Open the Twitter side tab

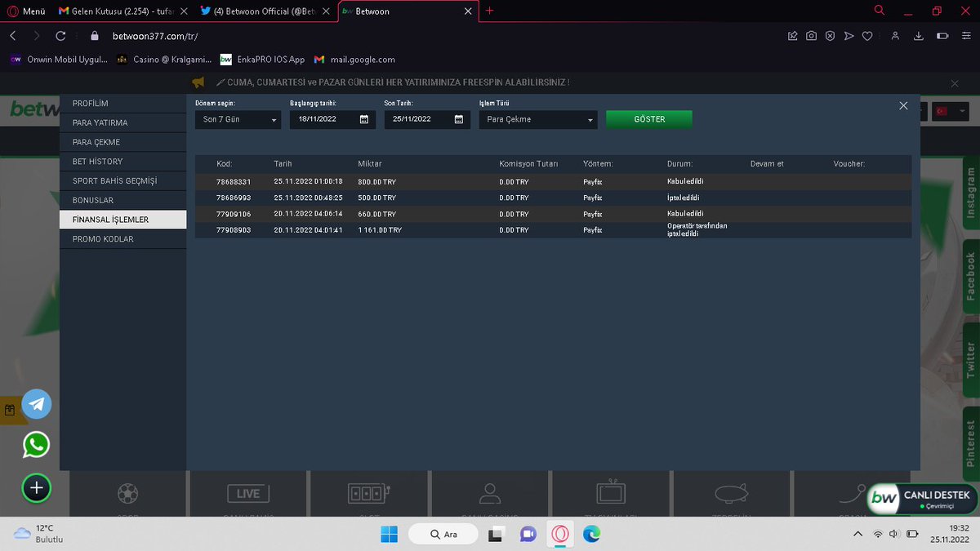tap(971, 360)
